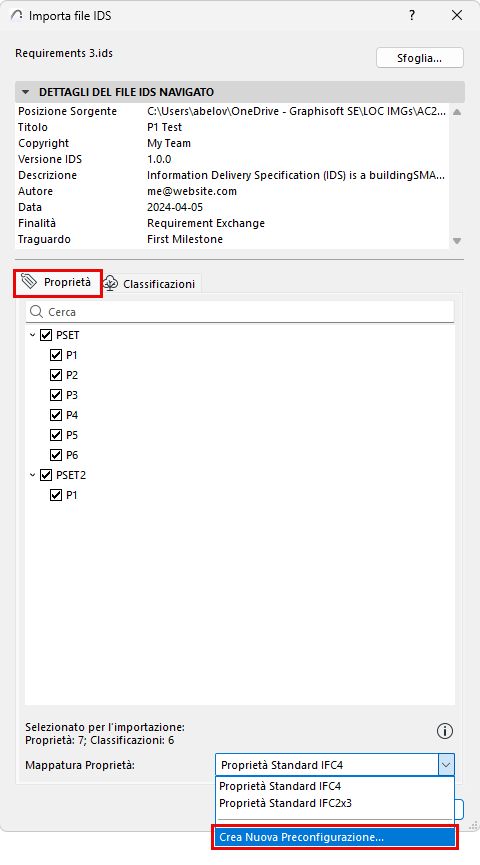Screen dimensions: 480x865
Task: Click details list scroll up arrow
Action: (x=457, y=112)
